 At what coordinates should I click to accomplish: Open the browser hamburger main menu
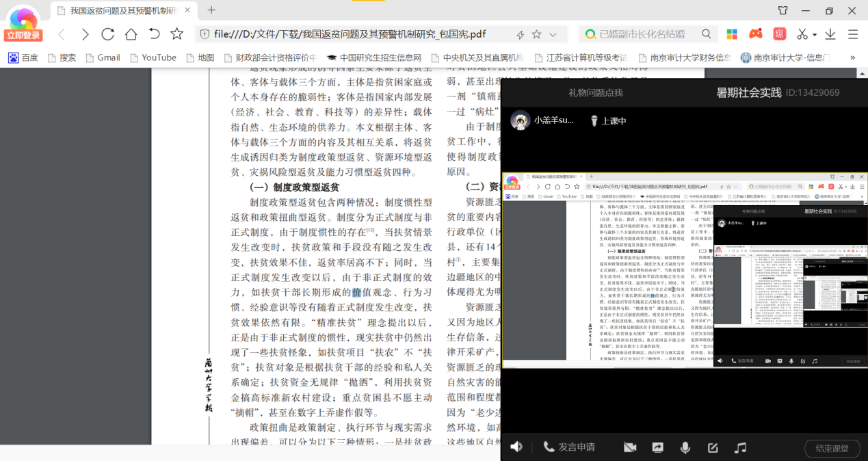pos(853,34)
